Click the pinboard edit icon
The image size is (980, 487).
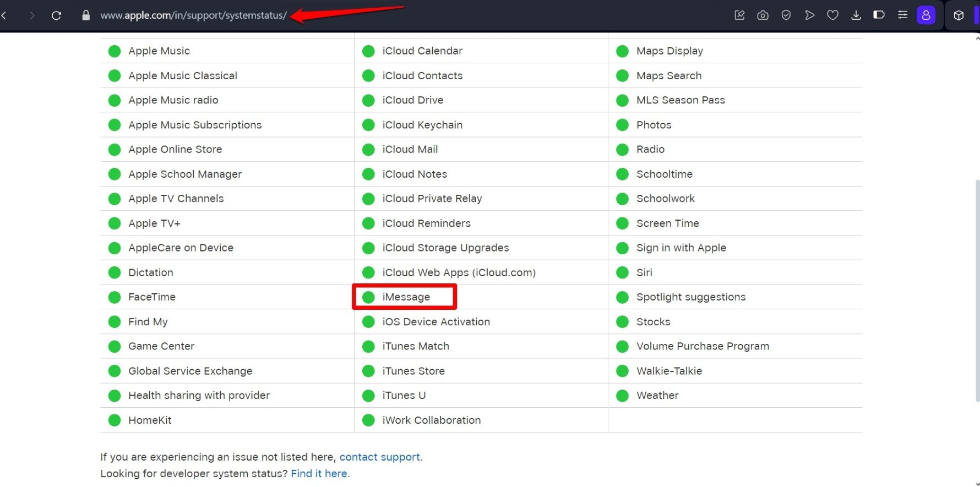pos(739,15)
